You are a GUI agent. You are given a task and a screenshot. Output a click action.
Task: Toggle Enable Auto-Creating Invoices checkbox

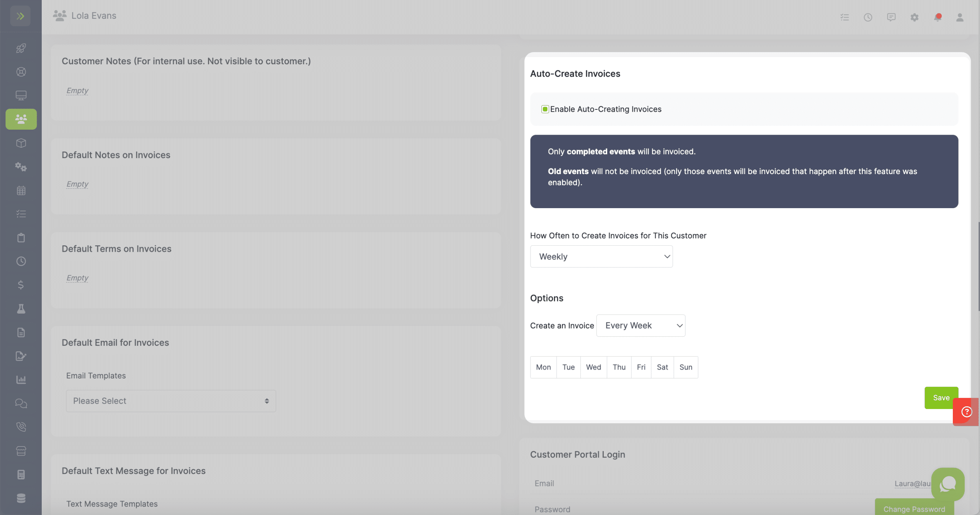coord(545,109)
